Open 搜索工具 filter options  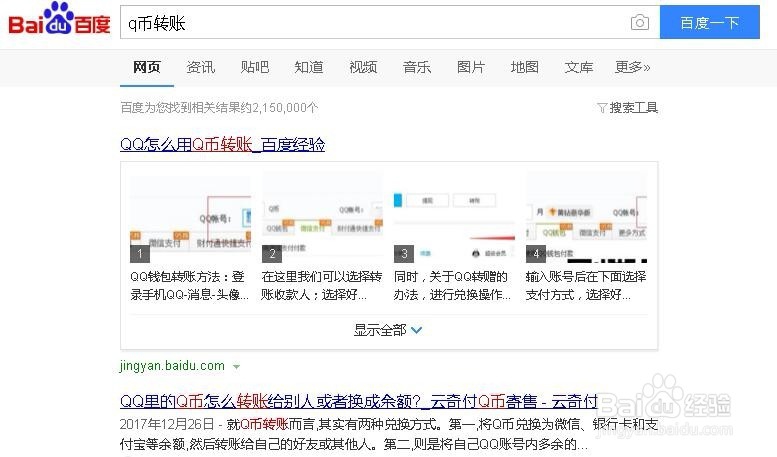click(628, 108)
